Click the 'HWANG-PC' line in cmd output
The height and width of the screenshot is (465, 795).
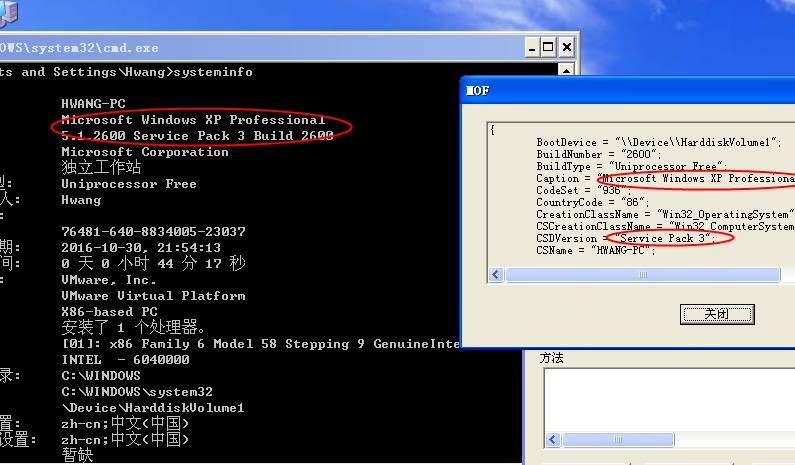click(93, 103)
